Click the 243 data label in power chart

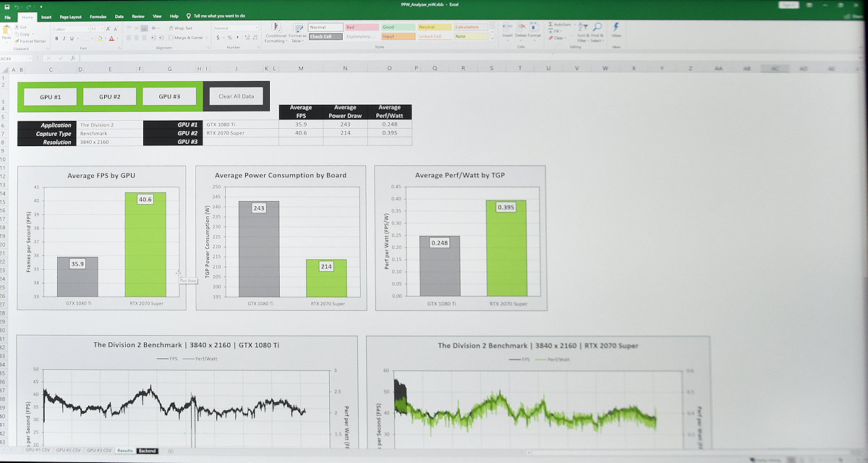coord(258,208)
